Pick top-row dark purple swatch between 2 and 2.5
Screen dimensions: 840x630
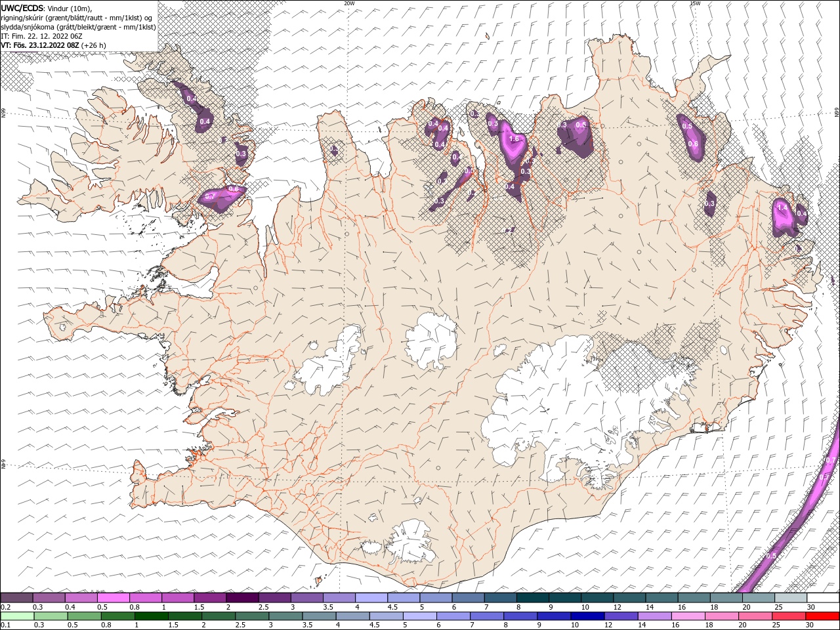click(242, 597)
